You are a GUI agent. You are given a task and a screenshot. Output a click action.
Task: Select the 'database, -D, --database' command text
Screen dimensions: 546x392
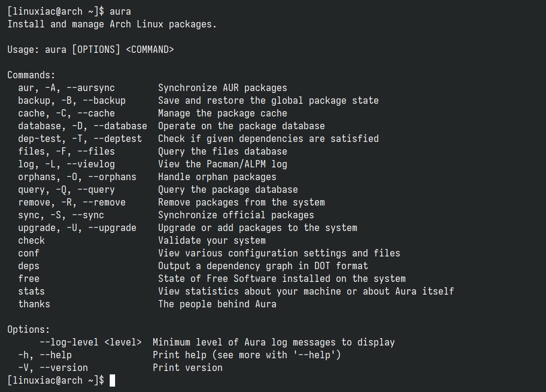coord(83,126)
